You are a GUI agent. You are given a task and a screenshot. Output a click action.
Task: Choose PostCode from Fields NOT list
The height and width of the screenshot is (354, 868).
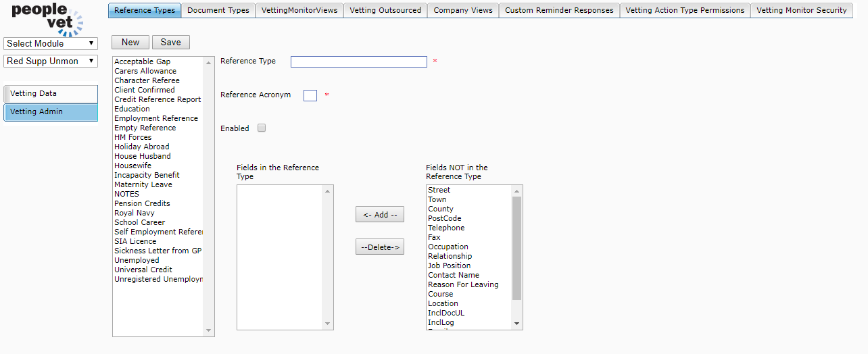(444, 218)
